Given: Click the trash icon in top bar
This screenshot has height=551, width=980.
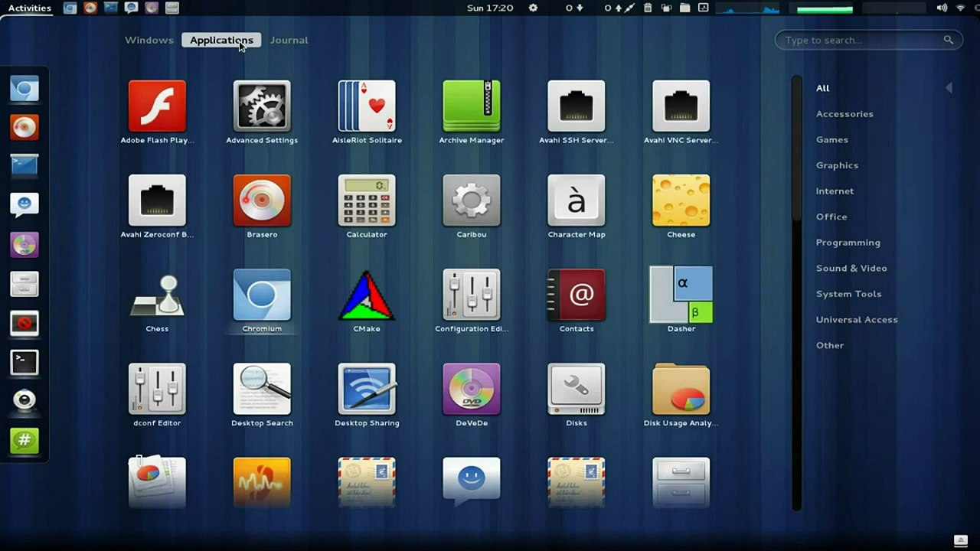Looking at the screenshot, I should pyautogui.click(x=648, y=8).
